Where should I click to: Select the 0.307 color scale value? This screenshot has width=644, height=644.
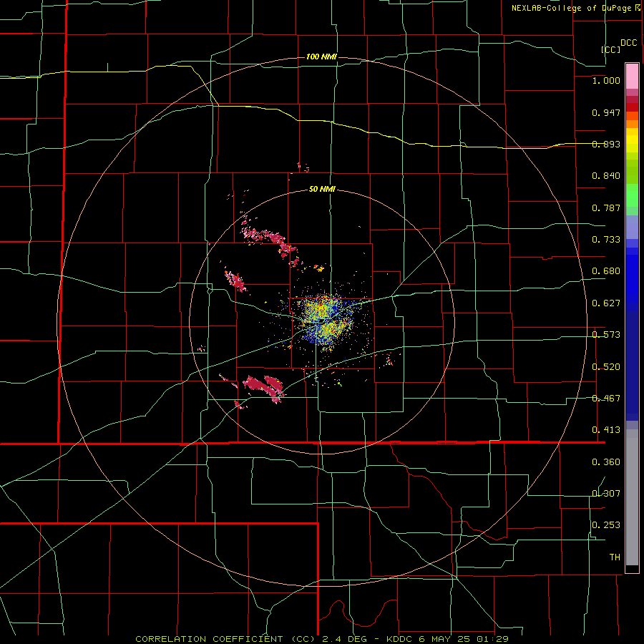(x=606, y=494)
